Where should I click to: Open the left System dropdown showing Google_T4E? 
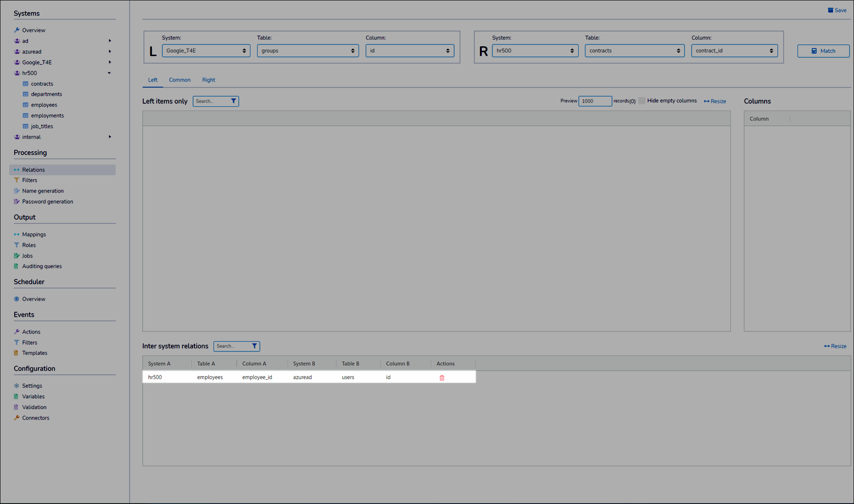coord(205,51)
